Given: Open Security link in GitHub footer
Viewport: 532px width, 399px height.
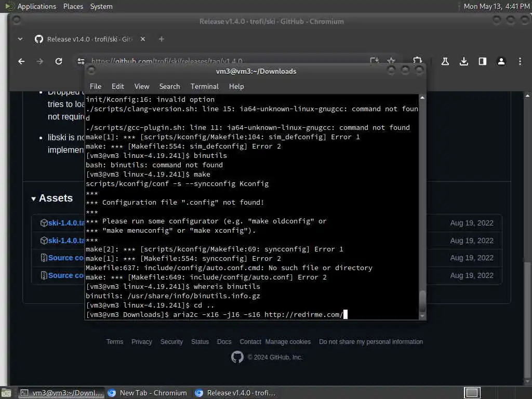Looking at the screenshot, I should coord(171,342).
